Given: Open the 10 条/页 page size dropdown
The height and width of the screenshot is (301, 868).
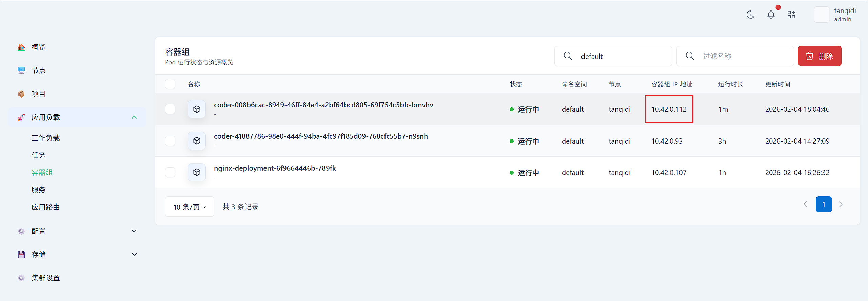Looking at the screenshot, I should pos(190,207).
